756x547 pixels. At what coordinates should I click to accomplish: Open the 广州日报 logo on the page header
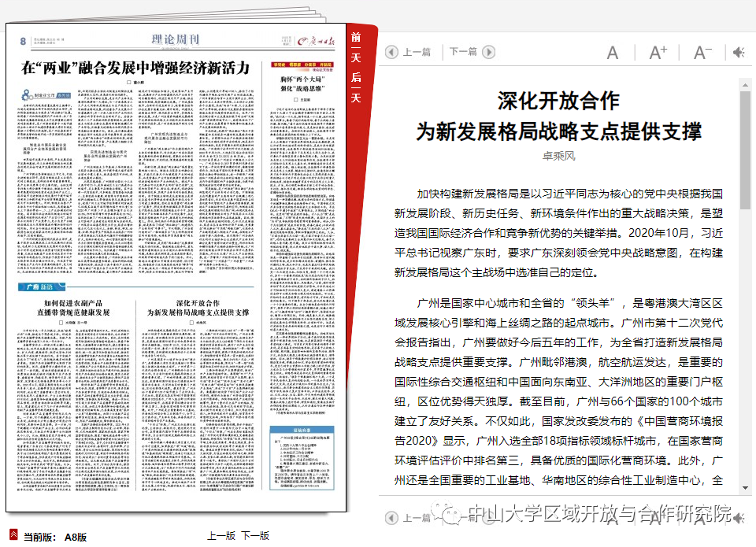(x=315, y=41)
